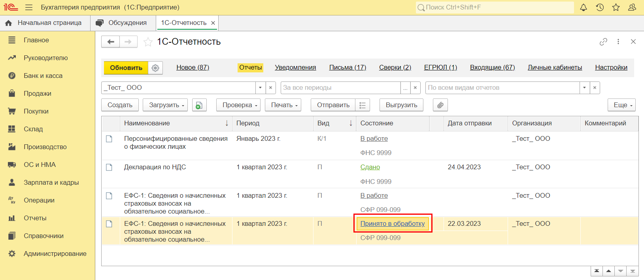Open Принято в обработку status link
The height and width of the screenshot is (280, 644).
pyautogui.click(x=393, y=224)
